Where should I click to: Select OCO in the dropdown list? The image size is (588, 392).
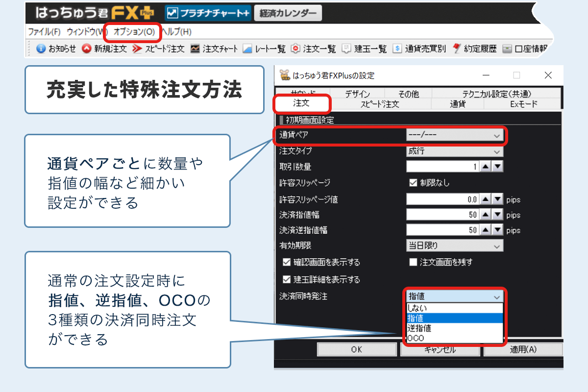tap(455, 338)
